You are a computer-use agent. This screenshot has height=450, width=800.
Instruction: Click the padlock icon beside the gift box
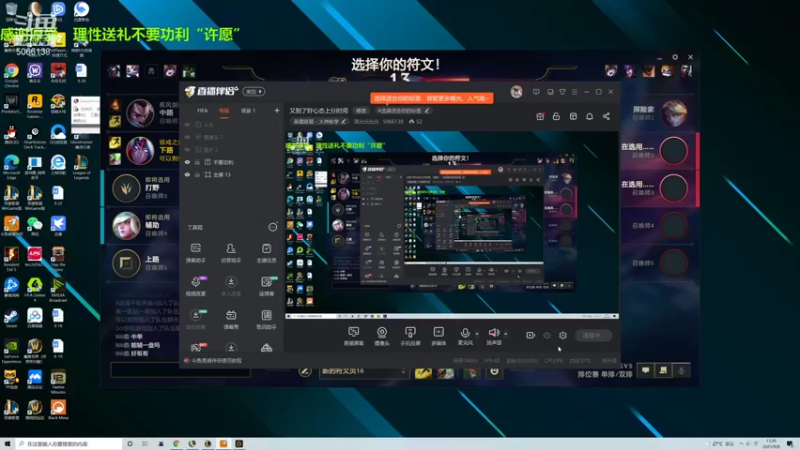coord(556,116)
